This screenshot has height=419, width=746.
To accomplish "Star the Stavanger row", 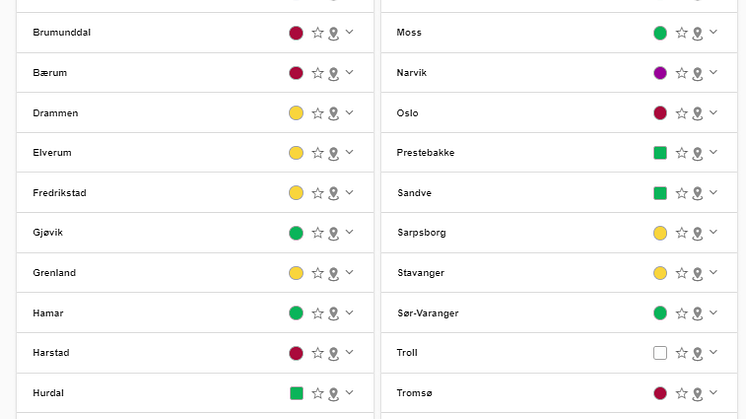I will click(681, 273).
